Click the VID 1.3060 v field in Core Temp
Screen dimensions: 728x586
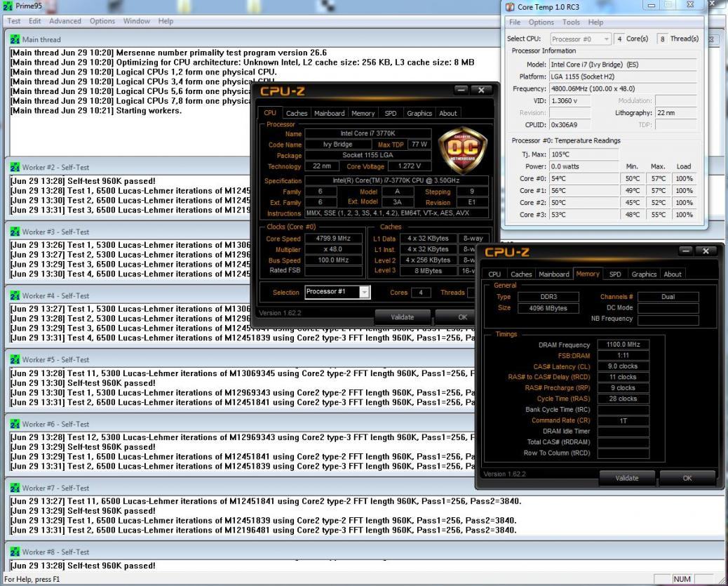coord(569,100)
